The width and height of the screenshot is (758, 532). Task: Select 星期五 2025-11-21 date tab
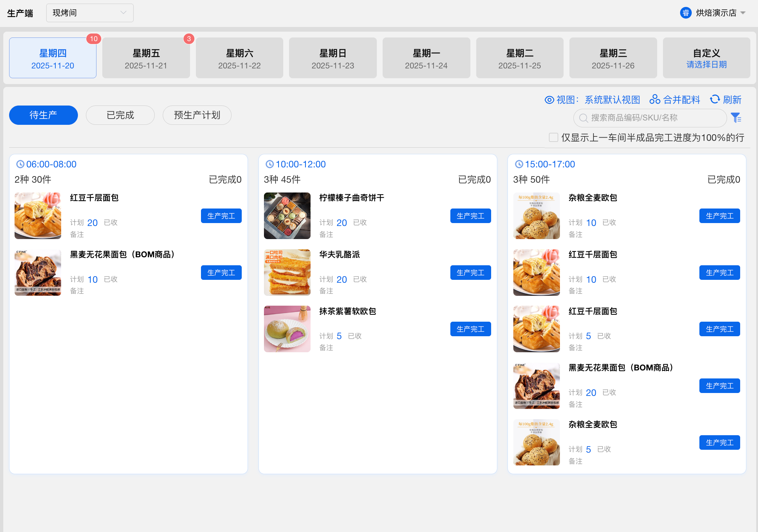pos(146,58)
